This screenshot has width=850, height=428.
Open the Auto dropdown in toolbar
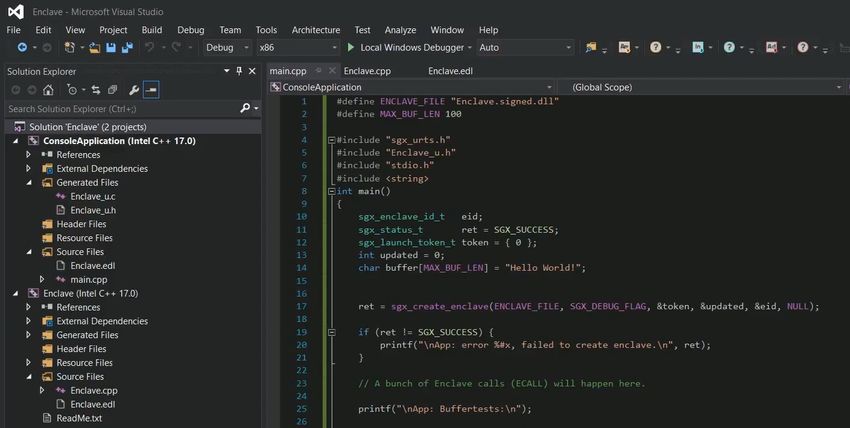(525, 48)
